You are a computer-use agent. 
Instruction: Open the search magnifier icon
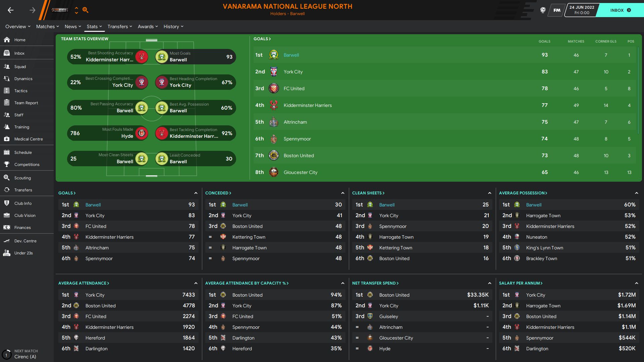click(x=86, y=10)
